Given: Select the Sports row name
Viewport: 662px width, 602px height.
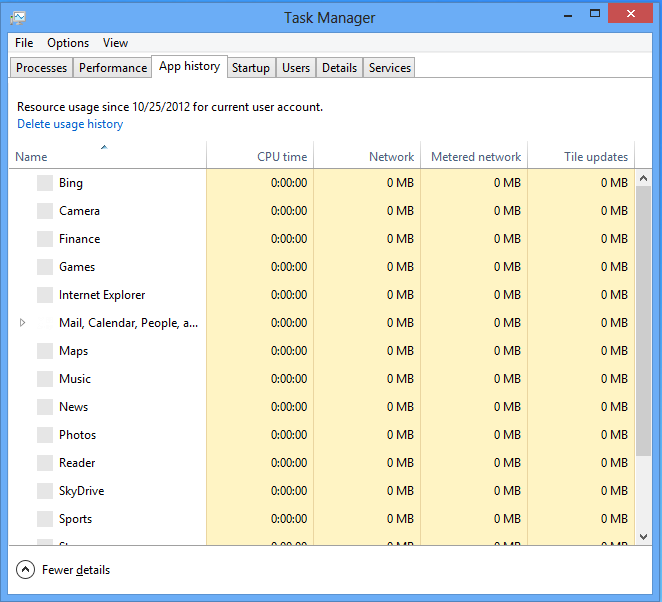Looking at the screenshot, I should click(76, 519).
